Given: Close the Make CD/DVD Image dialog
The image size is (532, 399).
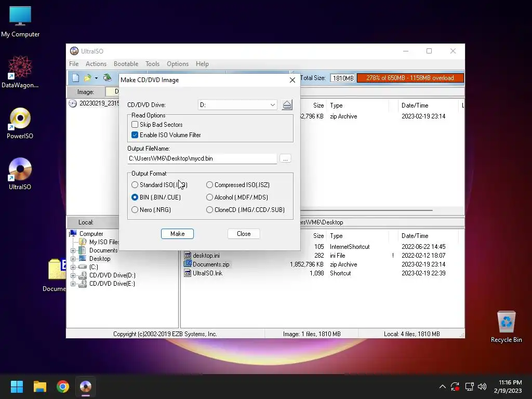Looking at the screenshot, I should click(292, 80).
